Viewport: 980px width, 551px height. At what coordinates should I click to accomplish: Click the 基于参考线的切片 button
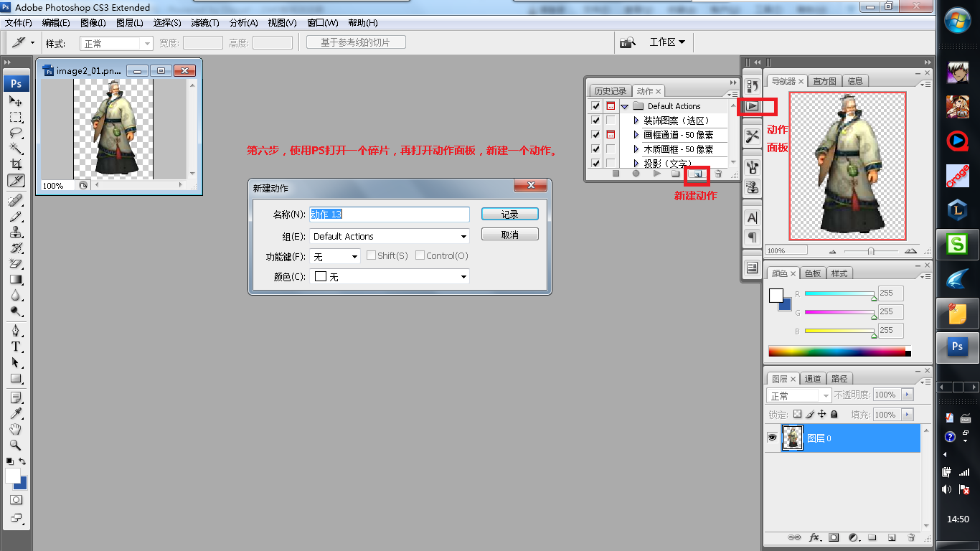pos(356,42)
